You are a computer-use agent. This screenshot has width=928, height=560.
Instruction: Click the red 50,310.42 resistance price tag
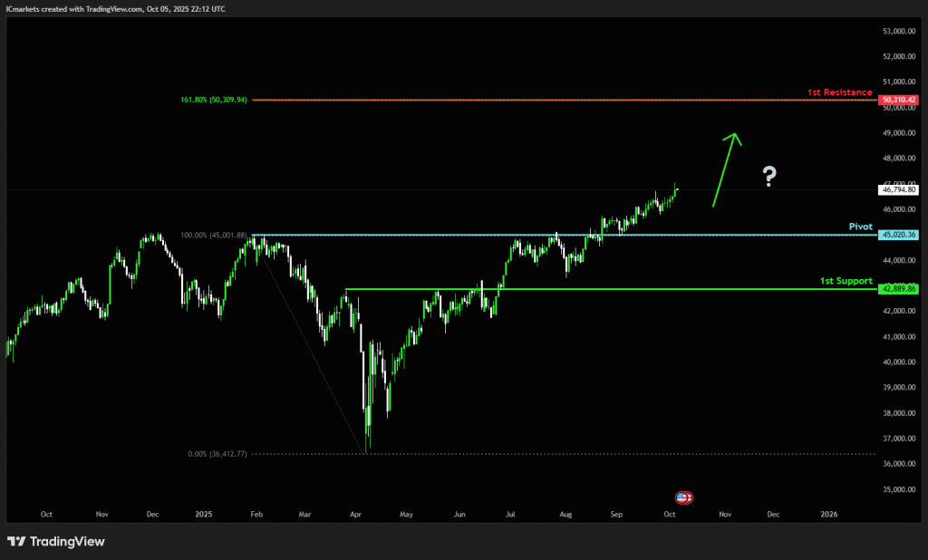pos(899,100)
